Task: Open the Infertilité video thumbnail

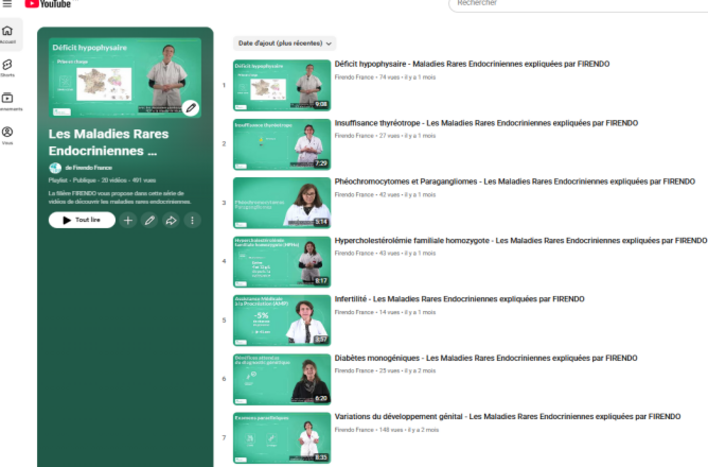Action: 281,319
